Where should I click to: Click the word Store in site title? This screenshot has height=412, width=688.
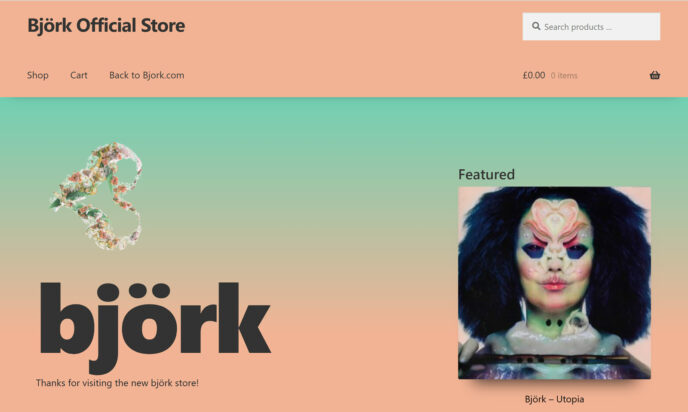(163, 25)
